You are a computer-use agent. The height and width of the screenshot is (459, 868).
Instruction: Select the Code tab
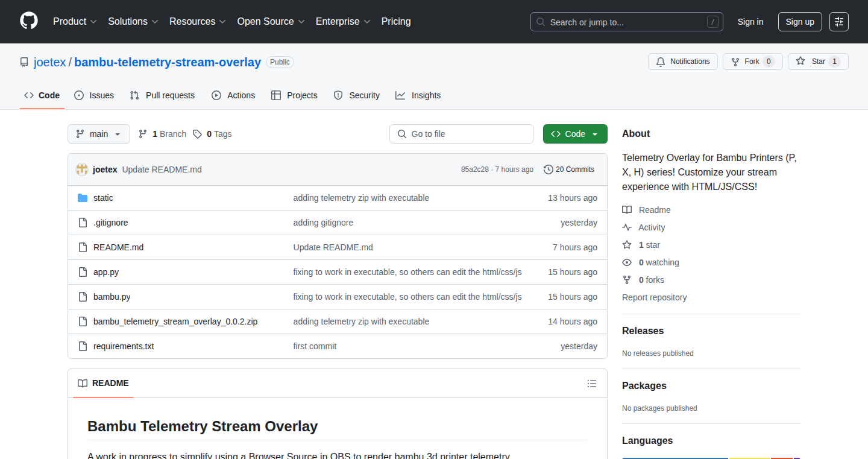click(42, 95)
